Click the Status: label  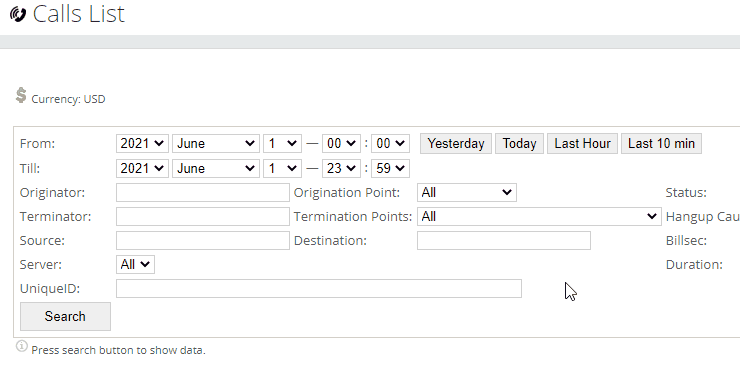686,193
